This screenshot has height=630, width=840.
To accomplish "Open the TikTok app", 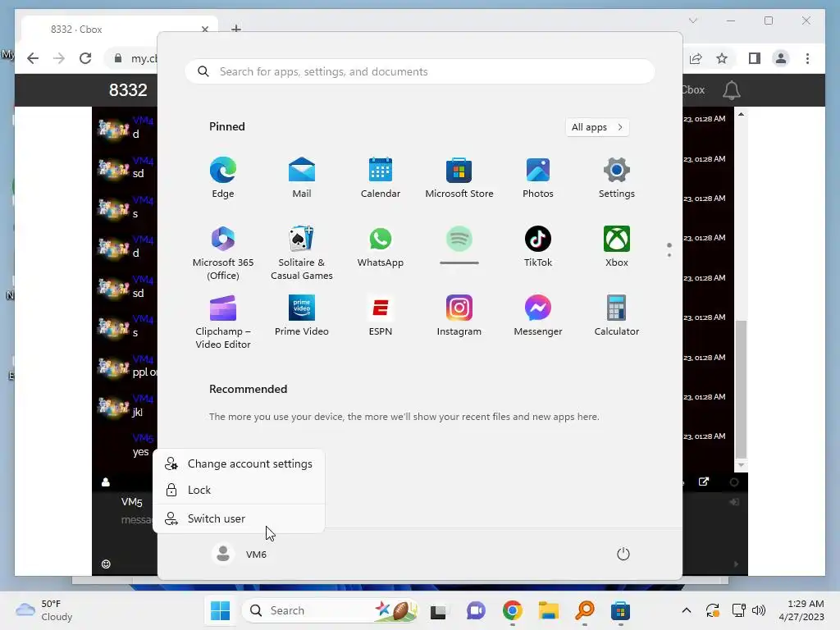I will (x=538, y=247).
